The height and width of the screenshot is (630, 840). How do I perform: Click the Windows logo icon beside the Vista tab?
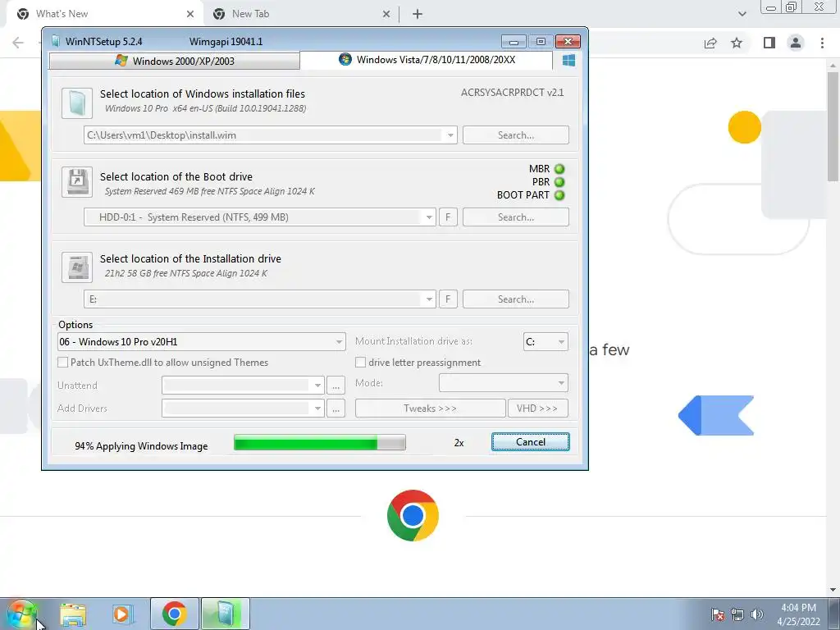(568, 60)
